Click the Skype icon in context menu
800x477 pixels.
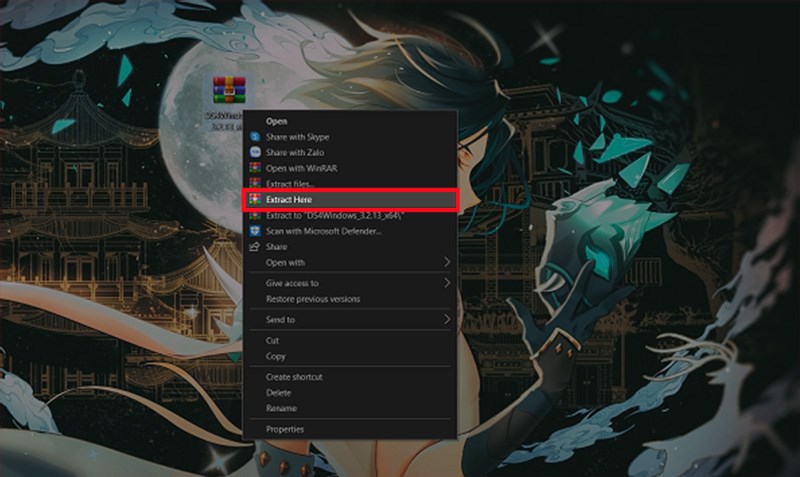pos(256,136)
